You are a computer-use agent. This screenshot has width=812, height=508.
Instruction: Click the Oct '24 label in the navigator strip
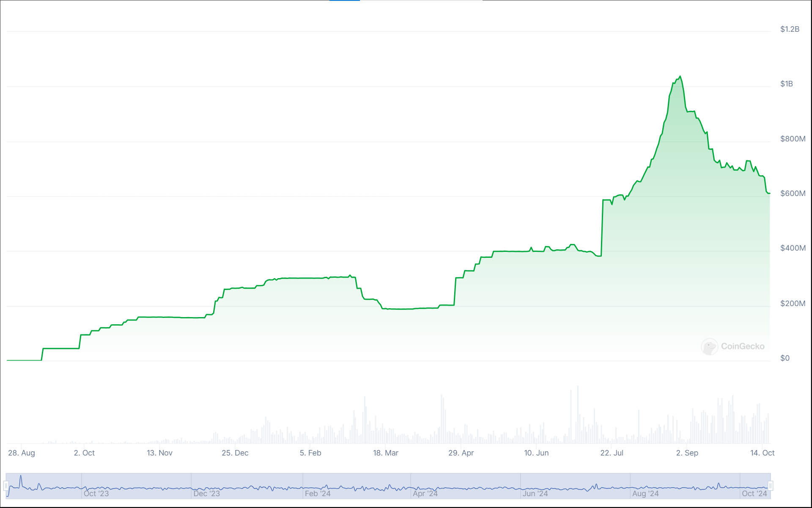(755, 494)
